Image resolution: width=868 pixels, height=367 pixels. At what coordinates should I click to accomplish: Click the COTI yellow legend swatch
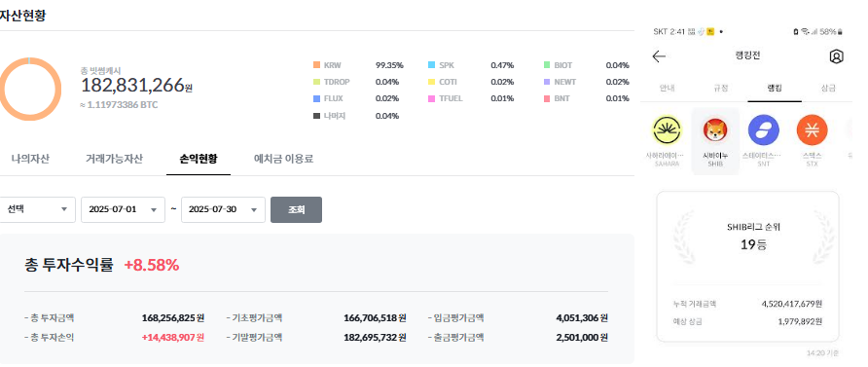(432, 82)
